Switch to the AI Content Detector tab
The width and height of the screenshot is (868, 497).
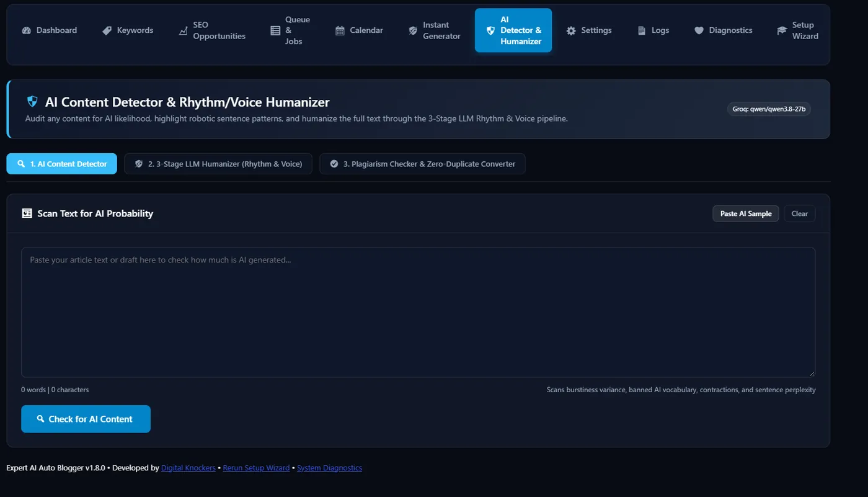(x=62, y=164)
